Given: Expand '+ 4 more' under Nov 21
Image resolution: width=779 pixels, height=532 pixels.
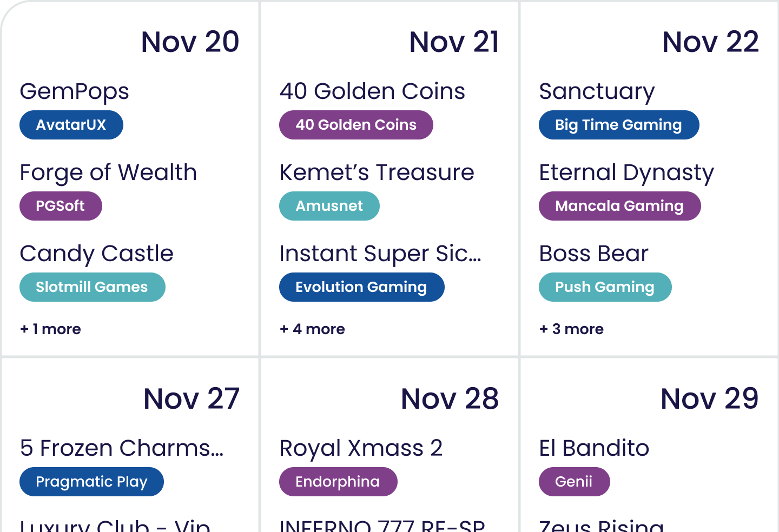Looking at the screenshot, I should [x=312, y=329].
